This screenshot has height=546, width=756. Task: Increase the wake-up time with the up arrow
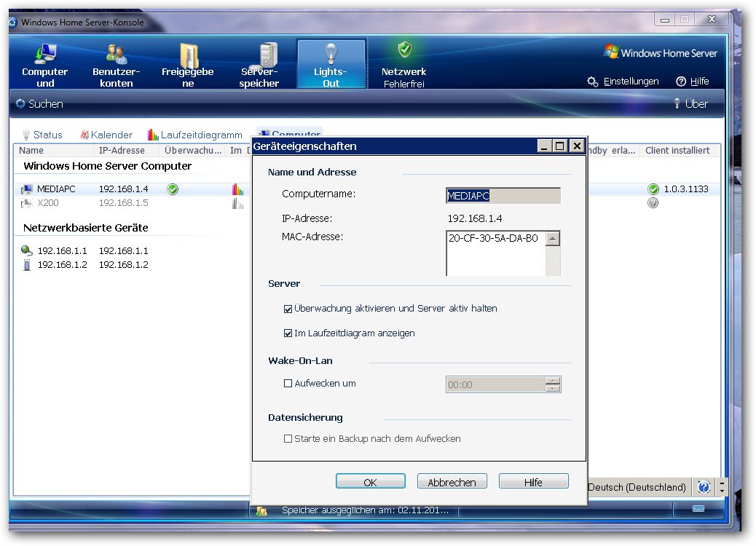tap(553, 381)
